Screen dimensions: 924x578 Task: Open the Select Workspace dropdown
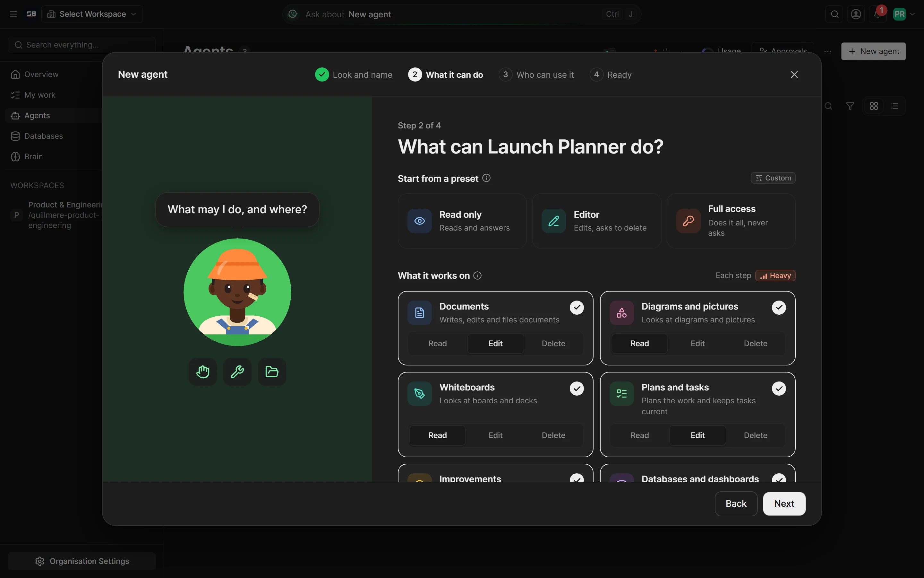click(x=92, y=14)
